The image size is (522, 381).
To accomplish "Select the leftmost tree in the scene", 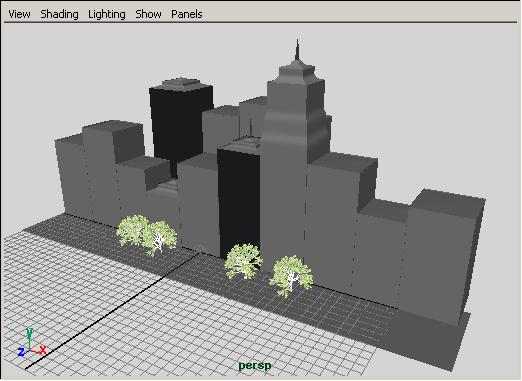I will 133,231.
